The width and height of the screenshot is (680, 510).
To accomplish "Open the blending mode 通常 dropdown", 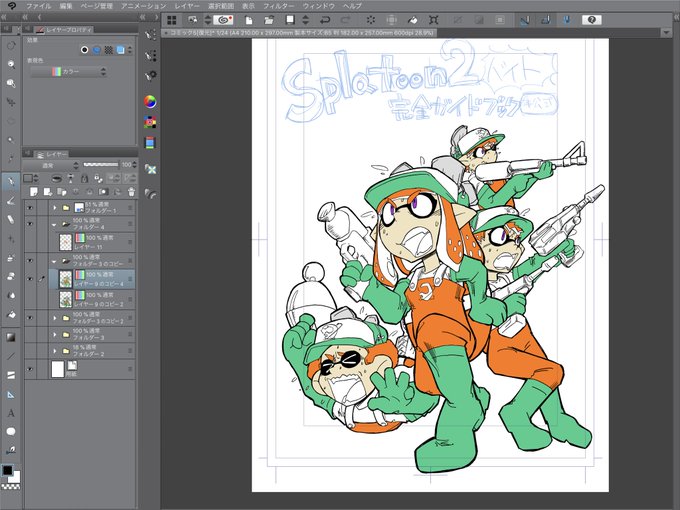I will coord(51,165).
